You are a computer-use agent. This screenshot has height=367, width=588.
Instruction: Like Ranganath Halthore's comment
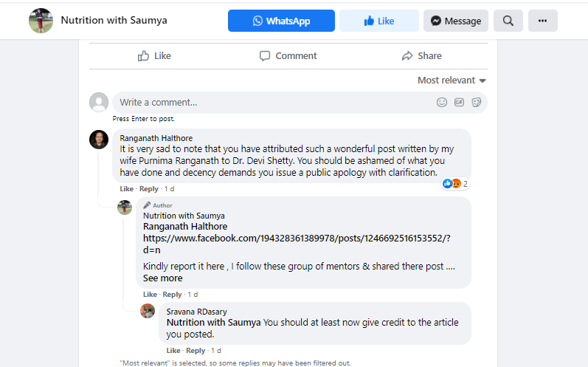pyautogui.click(x=127, y=189)
